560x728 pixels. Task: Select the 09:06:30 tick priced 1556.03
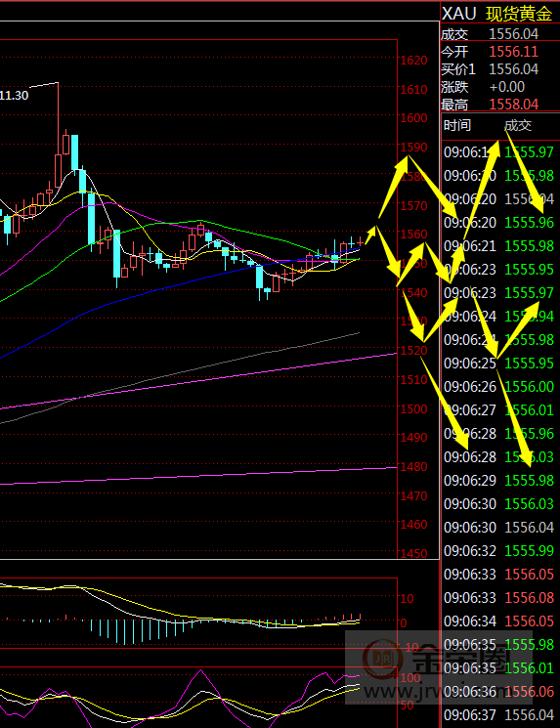point(500,504)
